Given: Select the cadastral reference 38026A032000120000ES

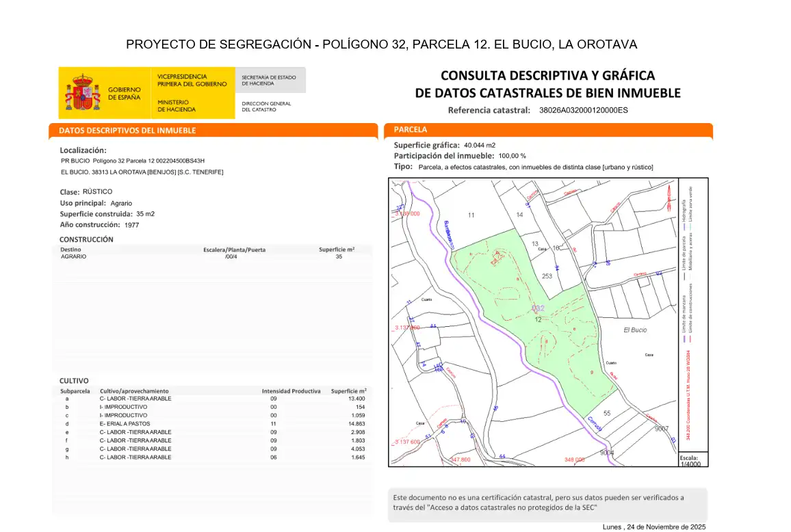Looking at the screenshot, I should tap(584, 110).
